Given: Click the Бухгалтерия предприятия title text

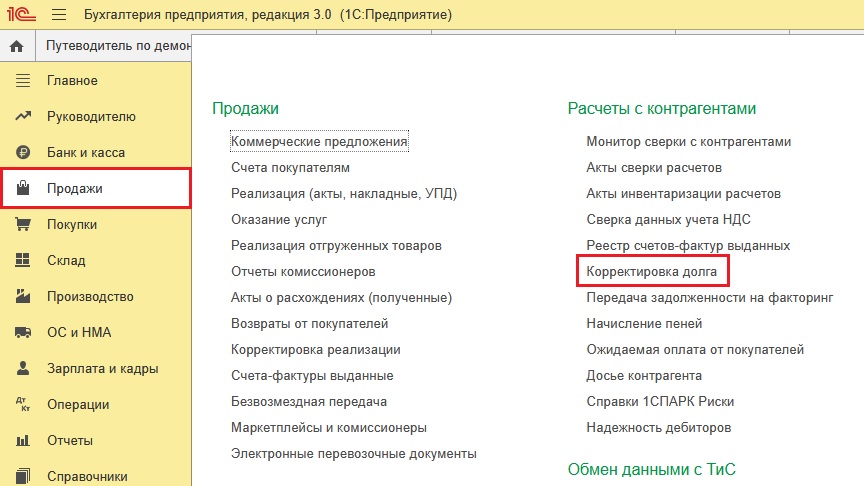Looking at the screenshot, I should tap(268, 14).
